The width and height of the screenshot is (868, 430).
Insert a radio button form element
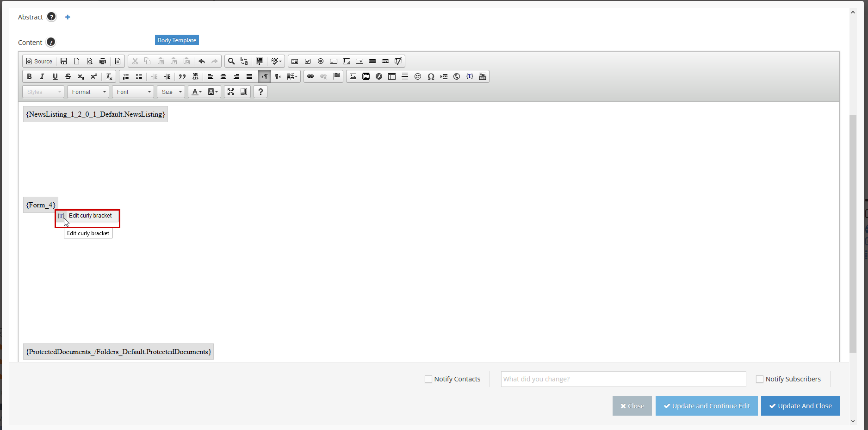click(321, 61)
